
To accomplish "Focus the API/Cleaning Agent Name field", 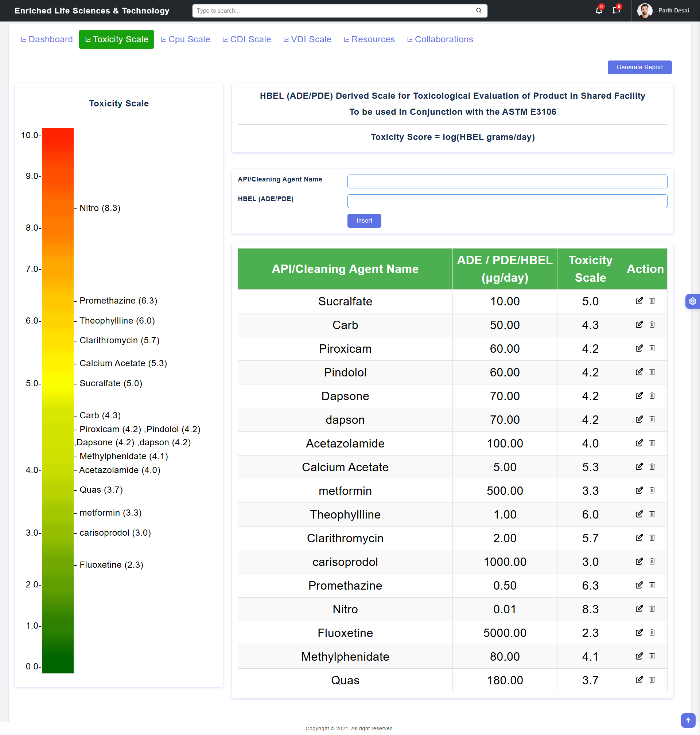I will (x=507, y=181).
